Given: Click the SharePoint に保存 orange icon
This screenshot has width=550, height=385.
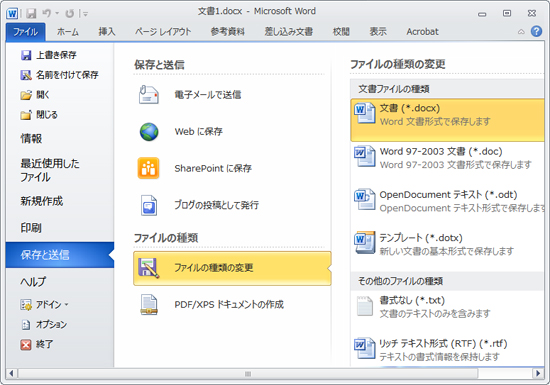Looking at the screenshot, I should (148, 168).
